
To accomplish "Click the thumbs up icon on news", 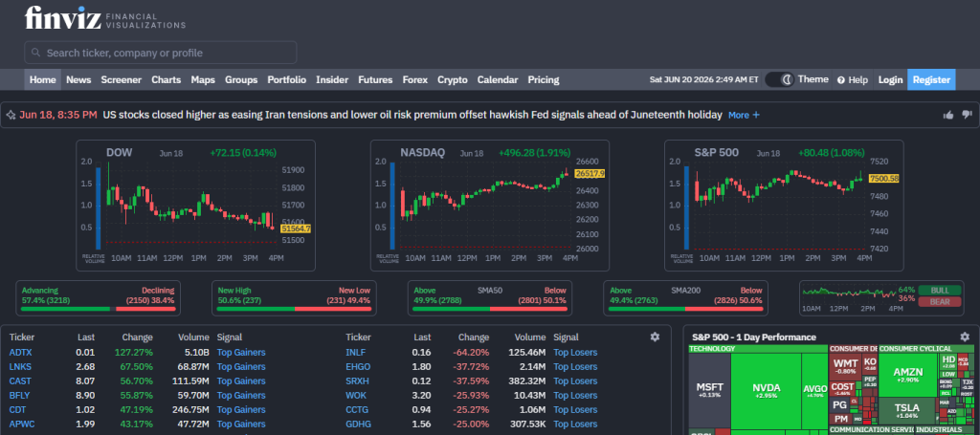I will coord(948,115).
